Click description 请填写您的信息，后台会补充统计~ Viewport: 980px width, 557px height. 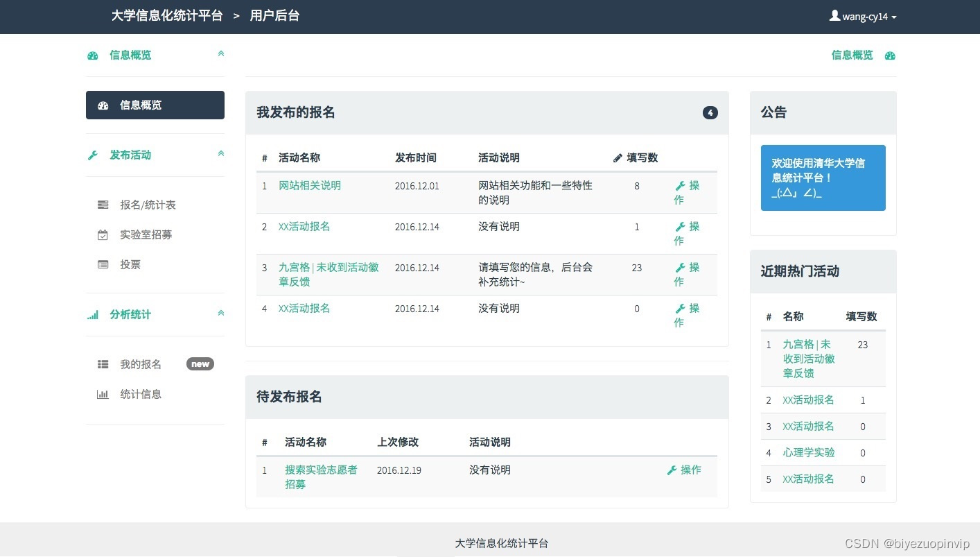535,275
